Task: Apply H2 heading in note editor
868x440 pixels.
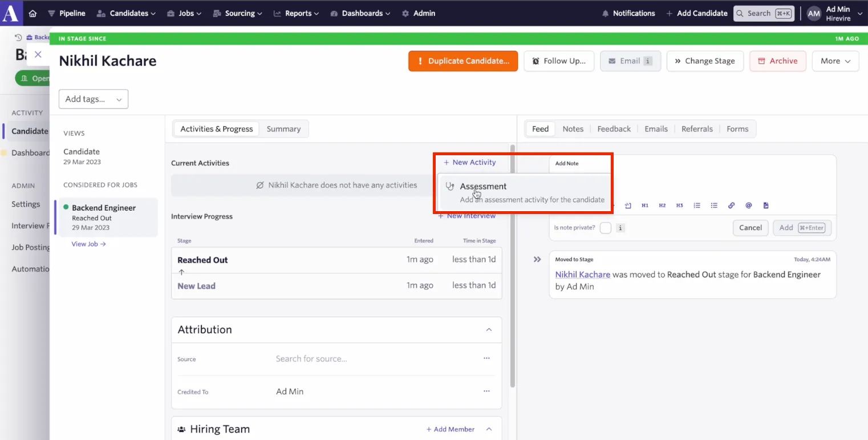Action: pos(662,205)
